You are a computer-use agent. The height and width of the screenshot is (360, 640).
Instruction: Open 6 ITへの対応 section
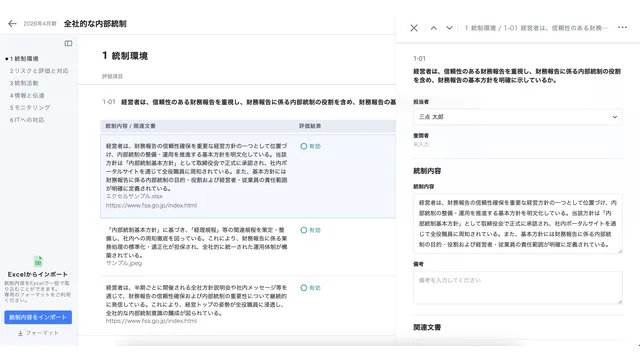click(27, 120)
